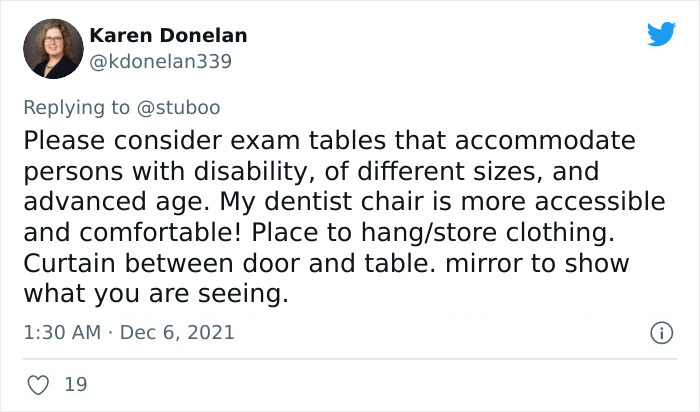This screenshot has height=412, width=700.
Task: Click the Dec 6, 2021 date
Action: coord(178,332)
